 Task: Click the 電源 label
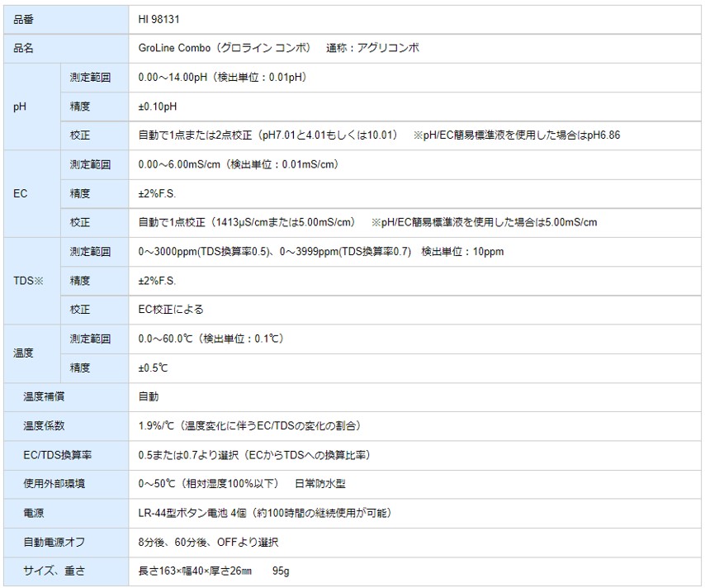[x=34, y=514]
